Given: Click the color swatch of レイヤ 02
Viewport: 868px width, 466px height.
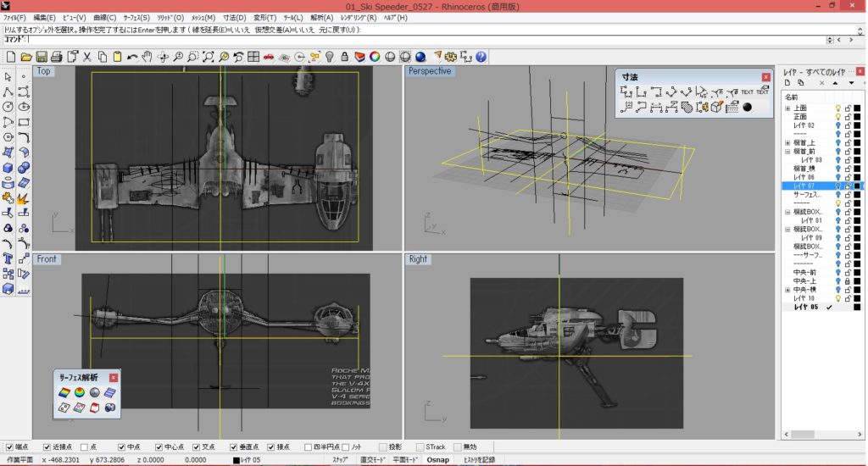Looking at the screenshot, I should pyautogui.click(x=857, y=125).
